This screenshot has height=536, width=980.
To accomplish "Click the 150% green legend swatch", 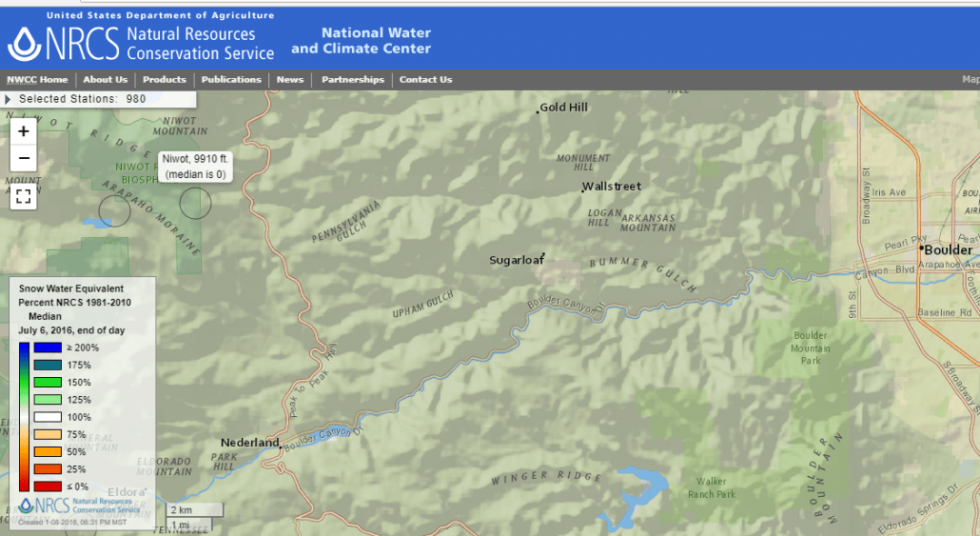I will click(48, 382).
